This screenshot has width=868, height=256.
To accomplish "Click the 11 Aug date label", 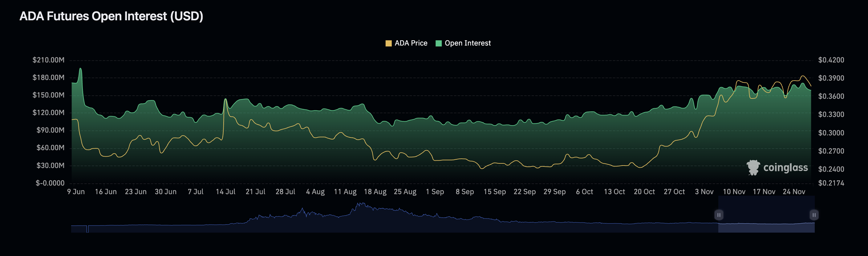I will point(345,192).
